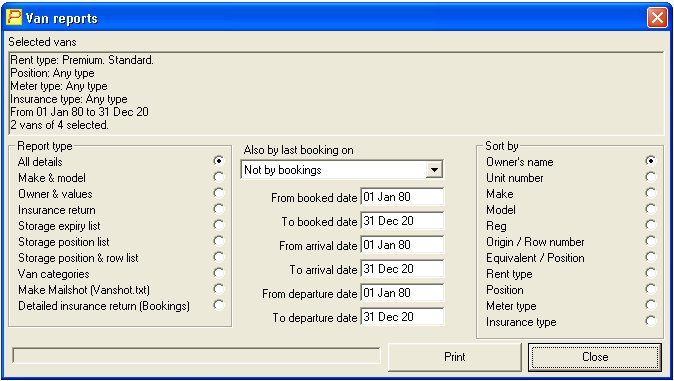674x381 pixels.
Task: Sort by Unit number
Action: pyautogui.click(x=651, y=177)
